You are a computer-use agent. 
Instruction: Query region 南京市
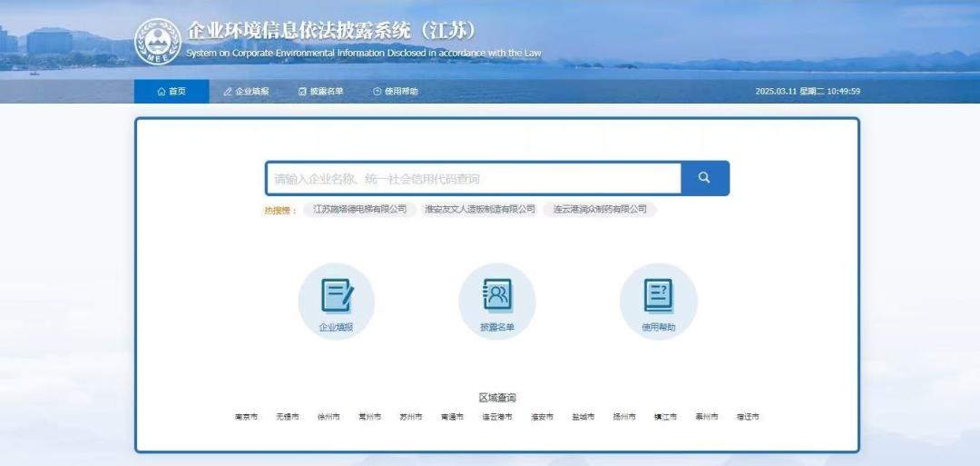(x=246, y=417)
